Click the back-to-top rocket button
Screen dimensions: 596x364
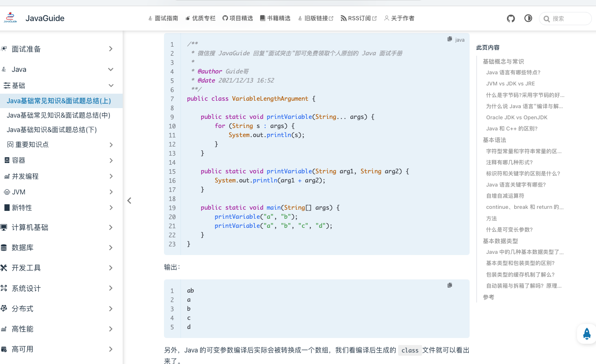point(587,334)
